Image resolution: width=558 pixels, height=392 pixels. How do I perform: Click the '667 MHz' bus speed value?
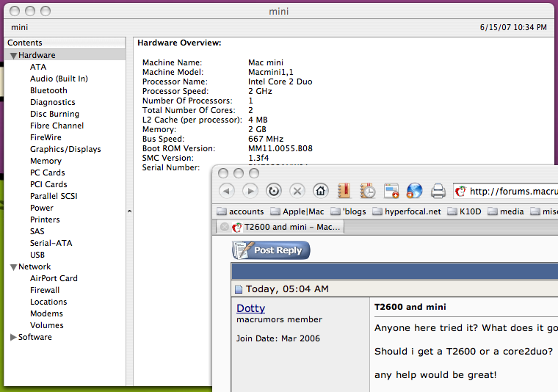pos(266,139)
